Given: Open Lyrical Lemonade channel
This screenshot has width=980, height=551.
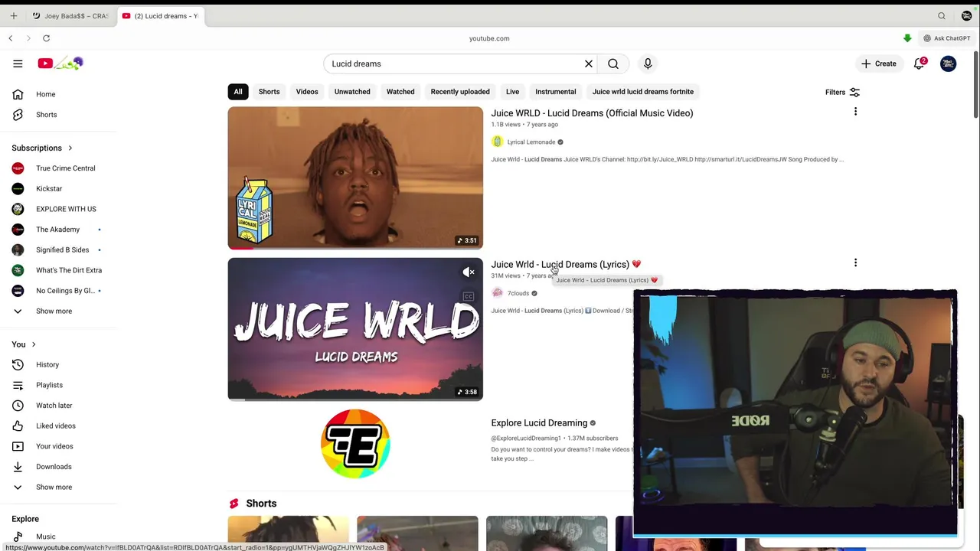Looking at the screenshot, I should click(x=531, y=142).
